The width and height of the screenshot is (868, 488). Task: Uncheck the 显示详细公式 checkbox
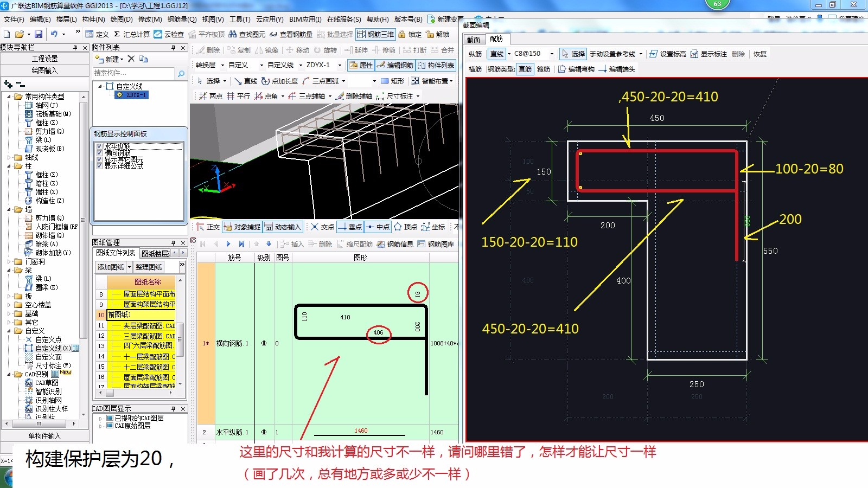click(99, 166)
